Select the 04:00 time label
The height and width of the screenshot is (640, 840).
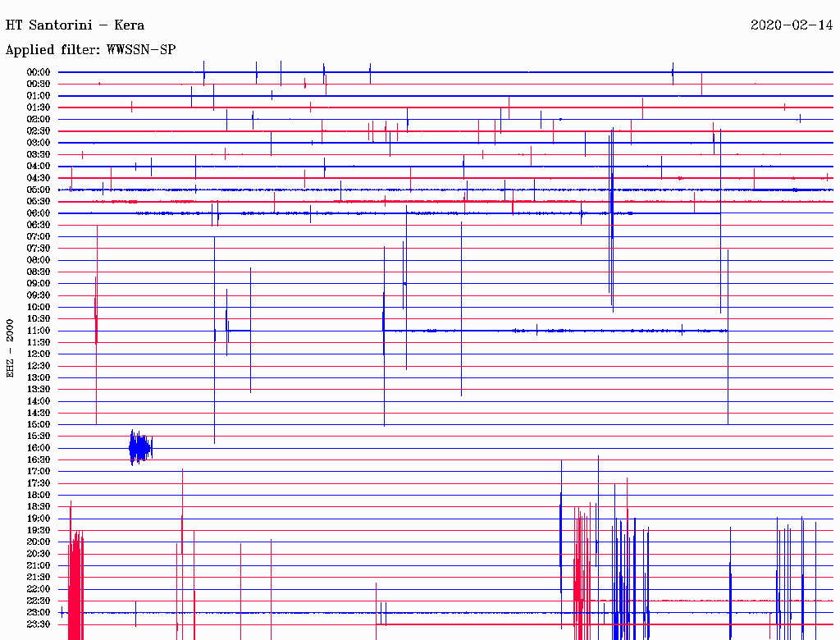39,167
